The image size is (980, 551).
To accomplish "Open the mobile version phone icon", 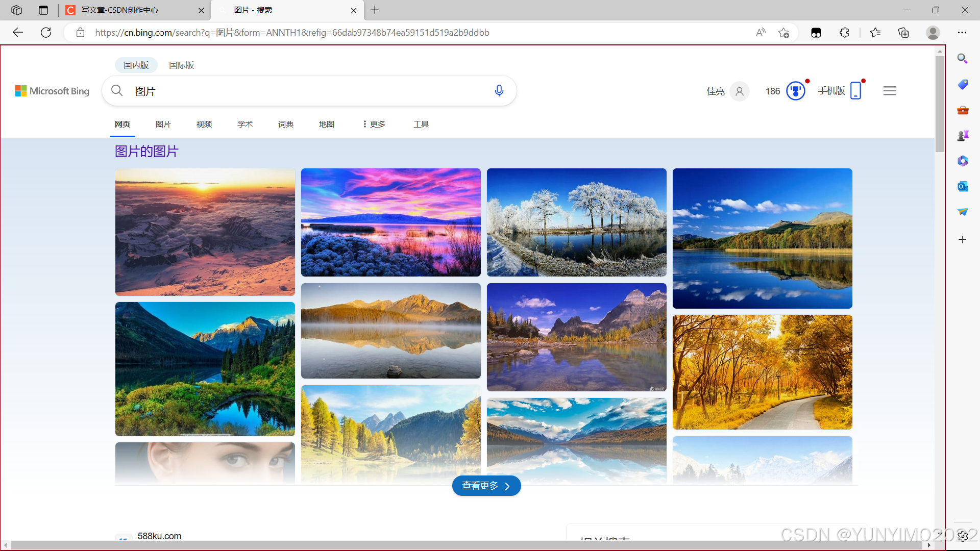I will coord(856,91).
